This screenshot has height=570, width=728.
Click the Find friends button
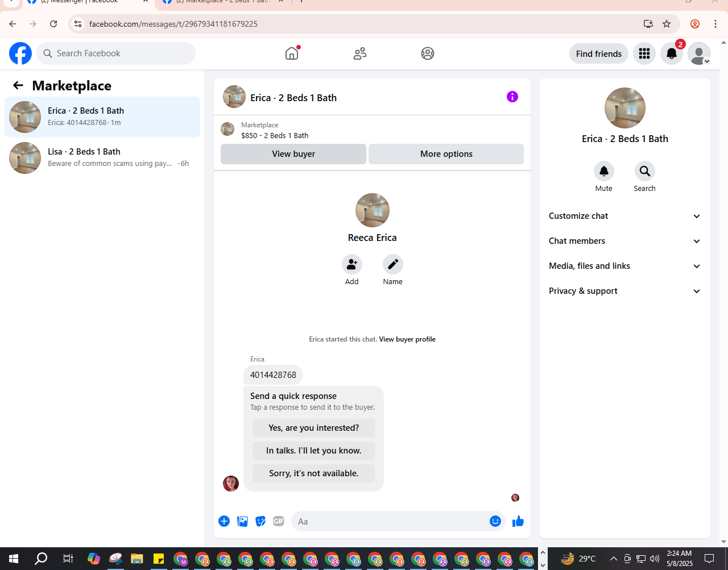pos(599,53)
